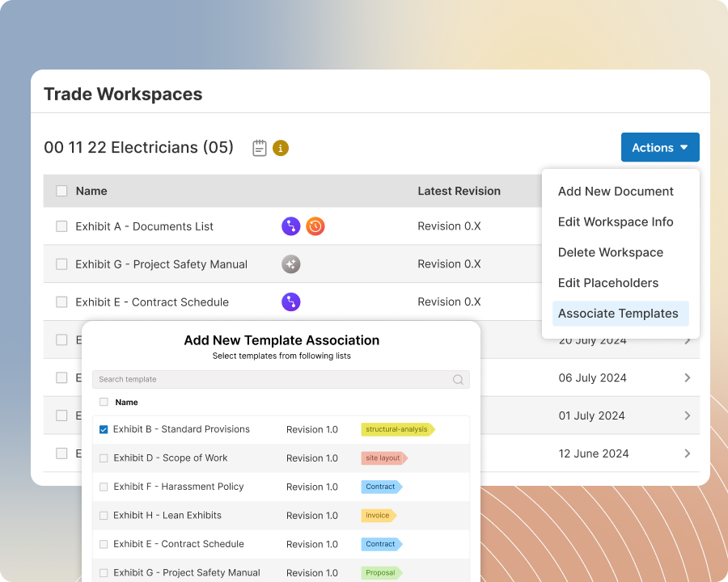Check Exhibit H - Lean Exhibits template

tap(104, 516)
